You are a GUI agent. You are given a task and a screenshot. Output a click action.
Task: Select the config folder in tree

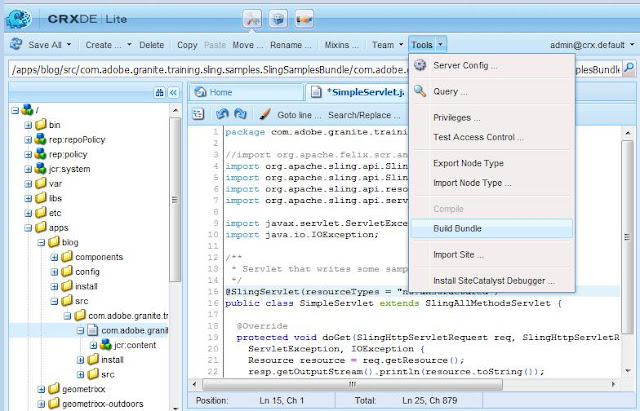pyautogui.click(x=87, y=271)
